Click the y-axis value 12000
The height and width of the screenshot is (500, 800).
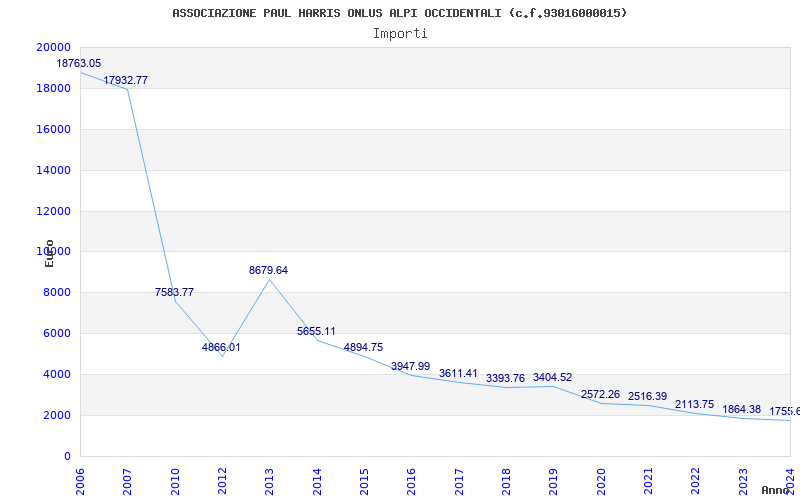coord(54,211)
